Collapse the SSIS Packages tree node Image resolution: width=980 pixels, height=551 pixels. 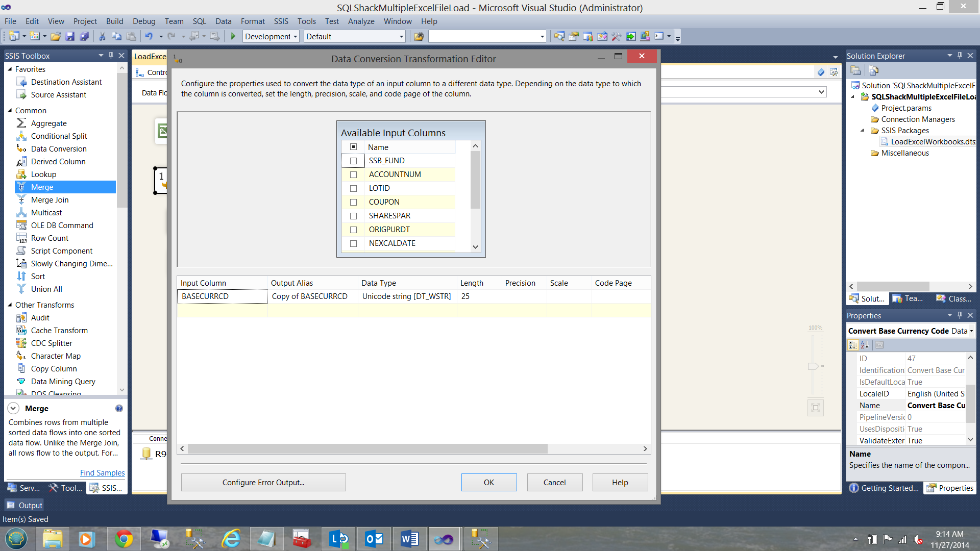coord(863,131)
